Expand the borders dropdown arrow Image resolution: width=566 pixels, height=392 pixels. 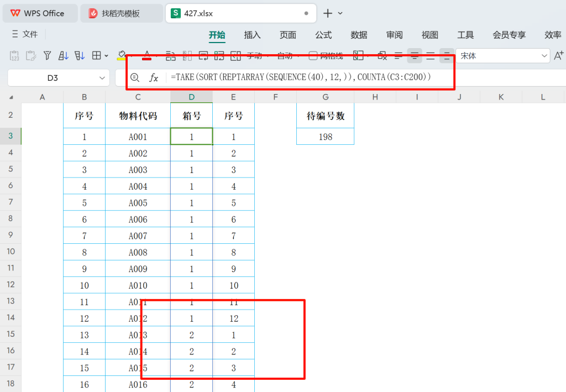106,56
